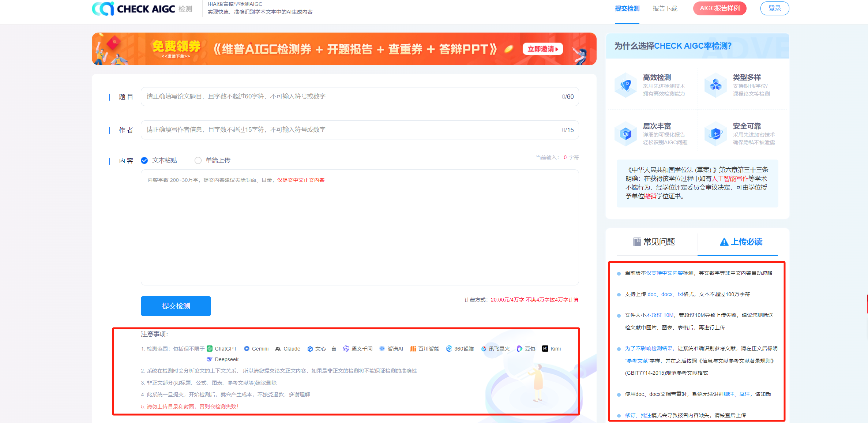Click the Deepseek whale icon
868x423 pixels.
(210, 359)
